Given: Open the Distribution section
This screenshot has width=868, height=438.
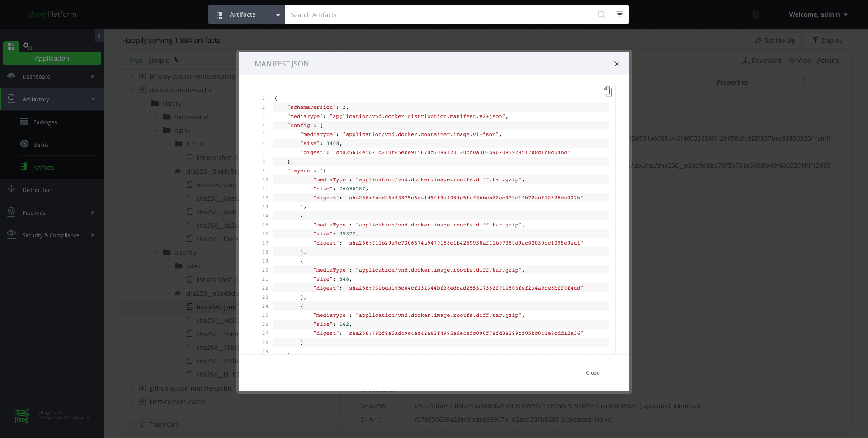Looking at the screenshot, I should coord(36,189).
